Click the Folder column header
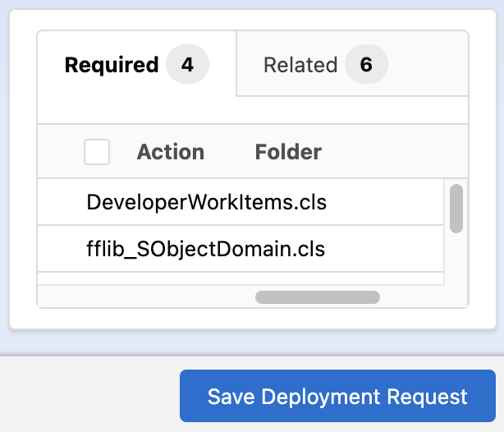504x432 pixels. [288, 152]
